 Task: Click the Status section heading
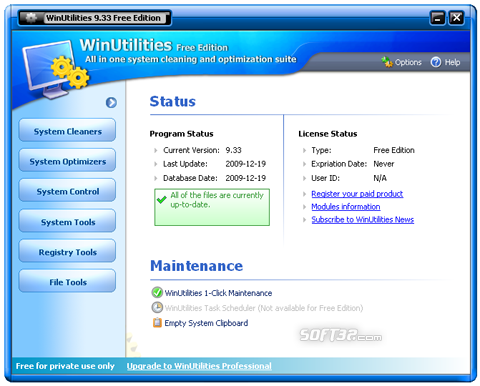click(x=173, y=101)
